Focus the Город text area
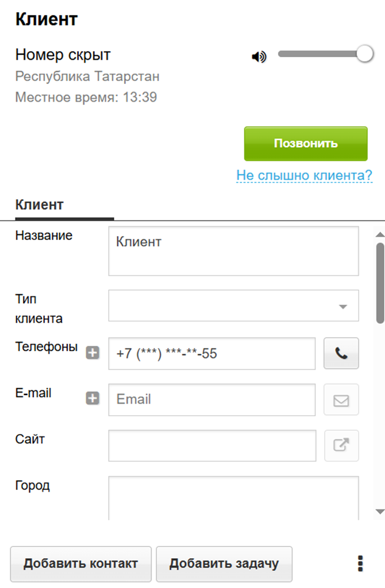 [x=234, y=497]
